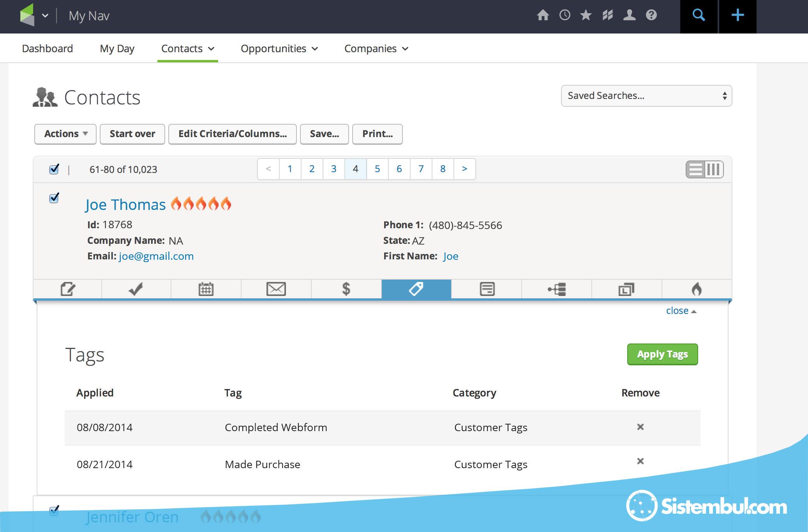Click My Nav in top bar

coord(89,16)
